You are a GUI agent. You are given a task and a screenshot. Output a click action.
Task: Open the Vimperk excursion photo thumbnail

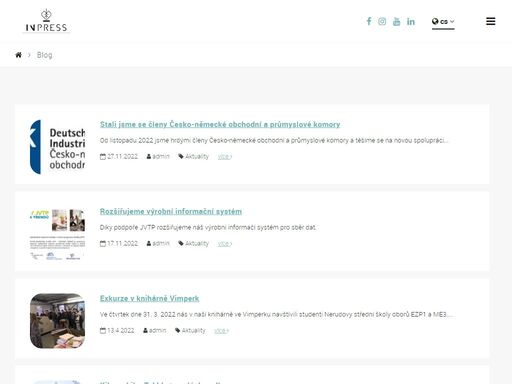[x=57, y=321]
